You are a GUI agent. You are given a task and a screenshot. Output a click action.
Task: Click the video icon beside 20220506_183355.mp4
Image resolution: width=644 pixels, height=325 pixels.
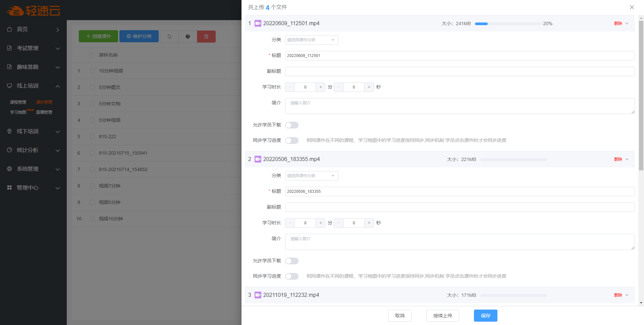pyautogui.click(x=258, y=159)
